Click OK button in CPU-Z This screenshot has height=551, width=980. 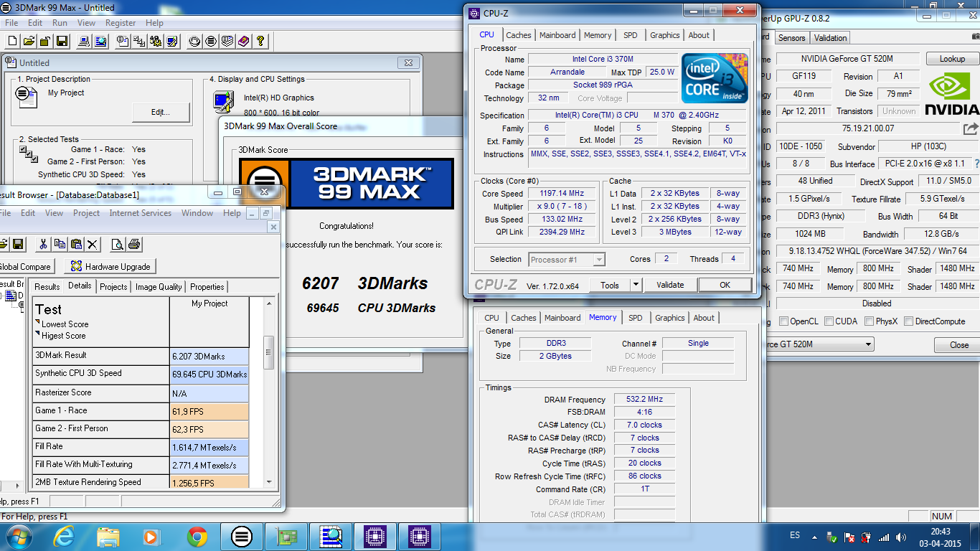click(725, 285)
